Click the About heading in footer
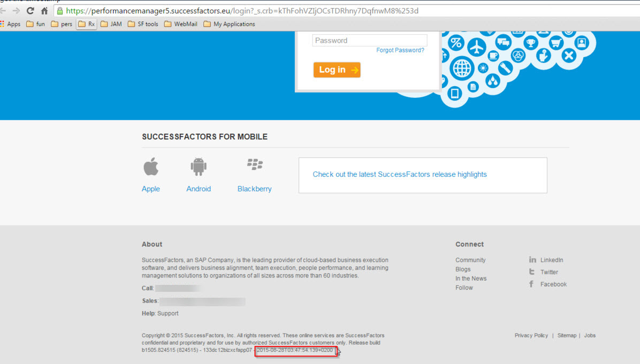640x364 pixels. (152, 244)
